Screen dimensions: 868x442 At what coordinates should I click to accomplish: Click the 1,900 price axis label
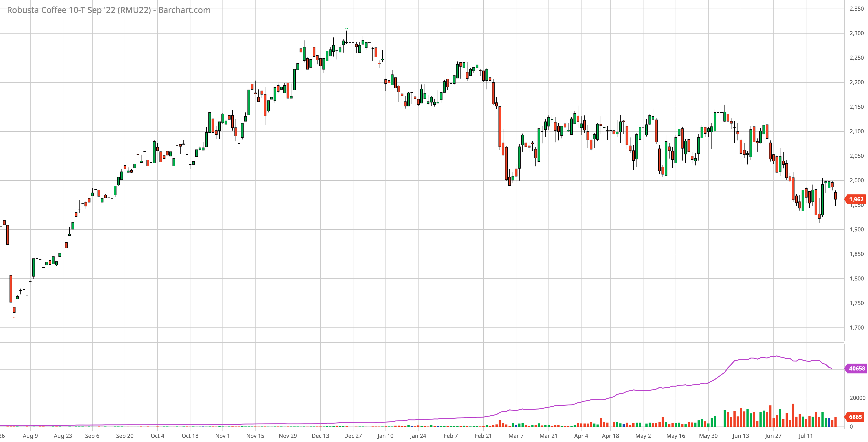click(x=857, y=229)
